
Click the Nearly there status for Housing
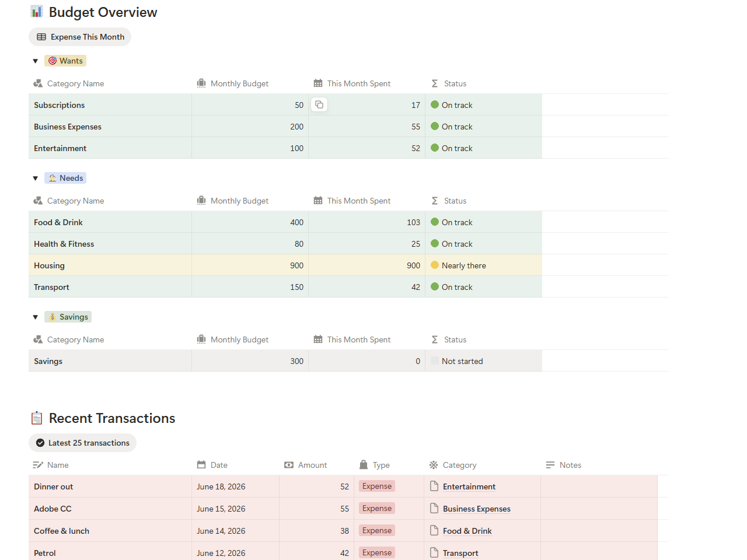click(x=458, y=265)
